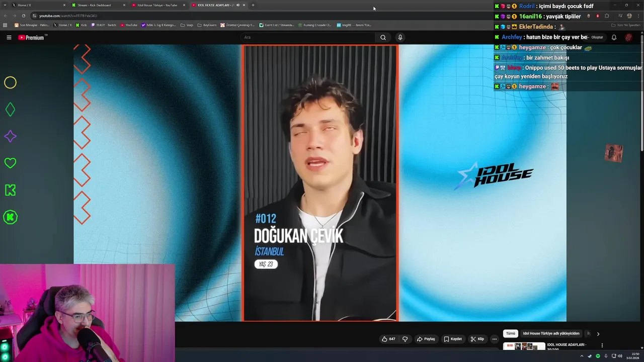Screen dimensions: 644x362
Task: Like the video with 647 likes
Action: (x=388, y=339)
